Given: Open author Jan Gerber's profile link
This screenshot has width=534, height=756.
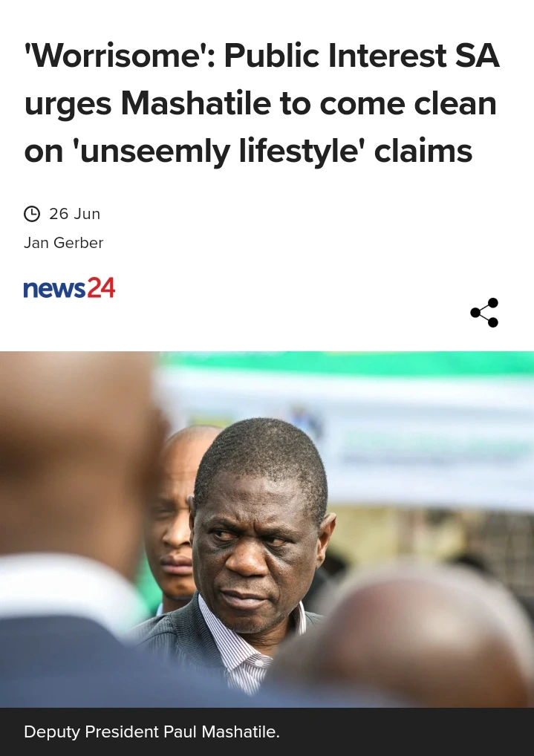Looking at the screenshot, I should pos(64,243).
